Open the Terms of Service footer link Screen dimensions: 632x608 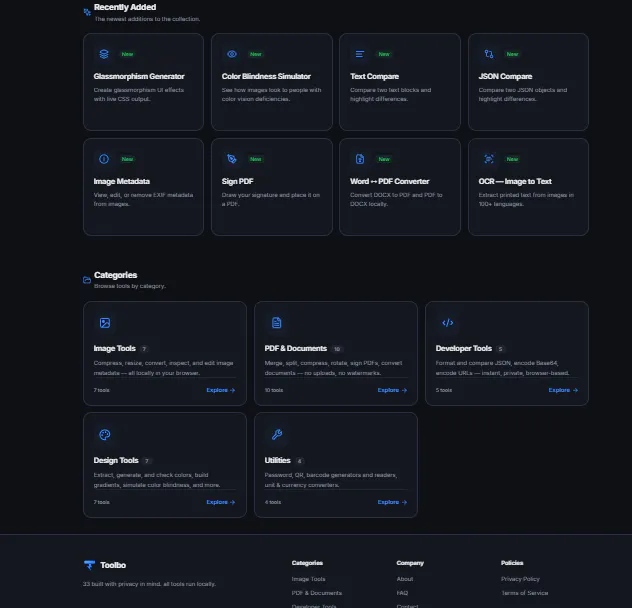click(x=525, y=593)
